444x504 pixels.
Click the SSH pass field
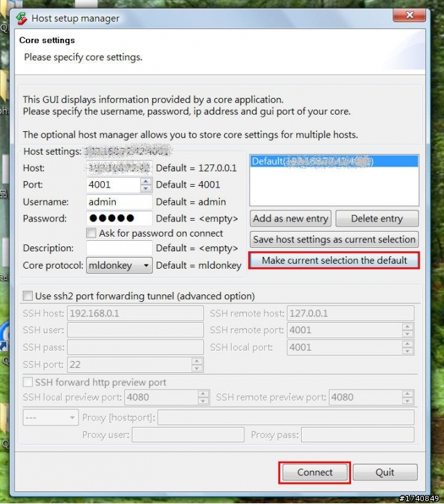pyautogui.click(x=135, y=347)
